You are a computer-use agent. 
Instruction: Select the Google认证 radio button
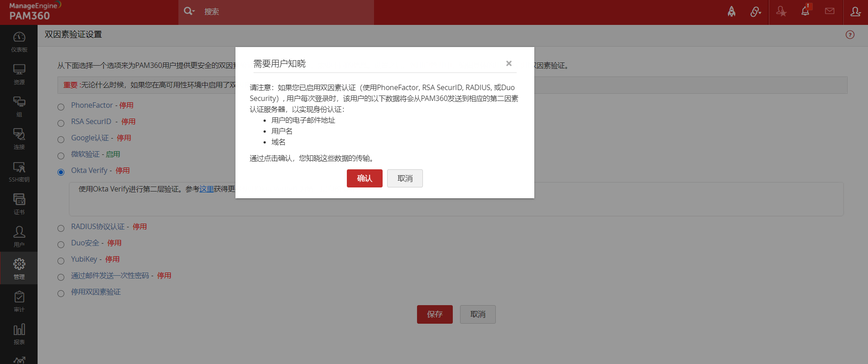pyautogui.click(x=61, y=139)
